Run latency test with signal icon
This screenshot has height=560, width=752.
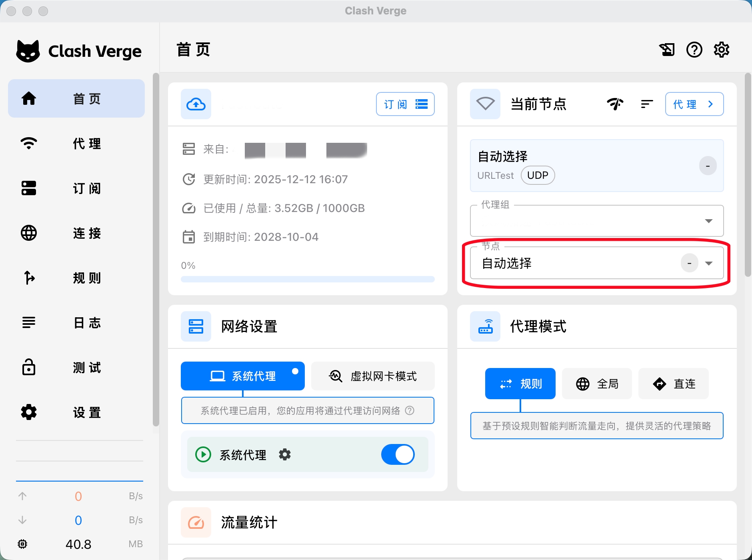tap(615, 104)
